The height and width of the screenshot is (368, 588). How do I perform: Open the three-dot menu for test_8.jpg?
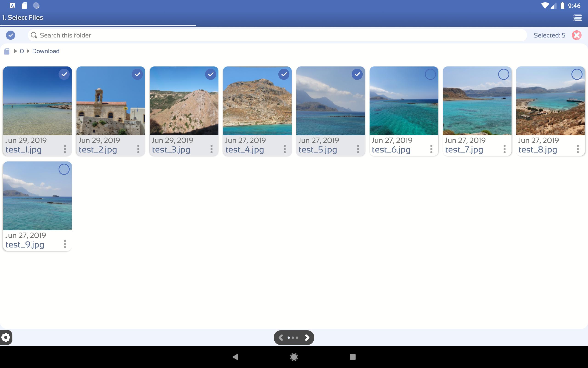(578, 149)
